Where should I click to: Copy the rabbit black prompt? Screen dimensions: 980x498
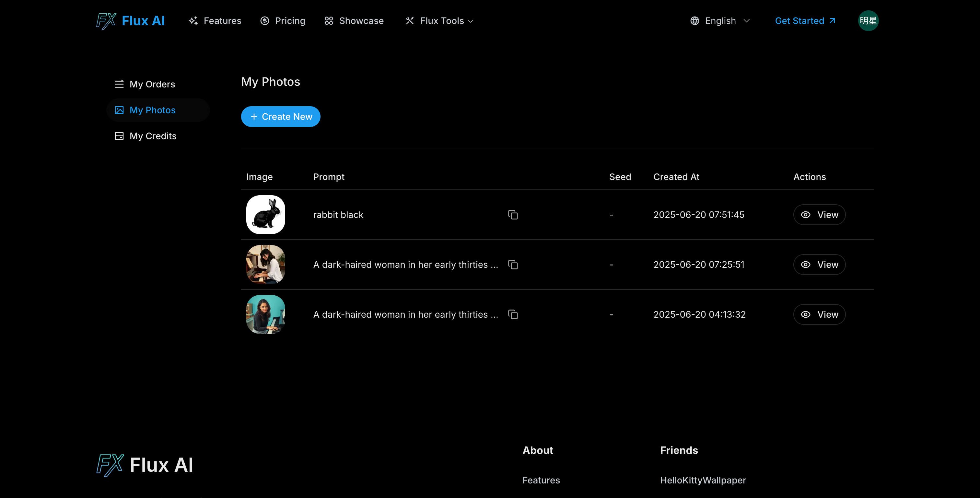[x=513, y=215]
